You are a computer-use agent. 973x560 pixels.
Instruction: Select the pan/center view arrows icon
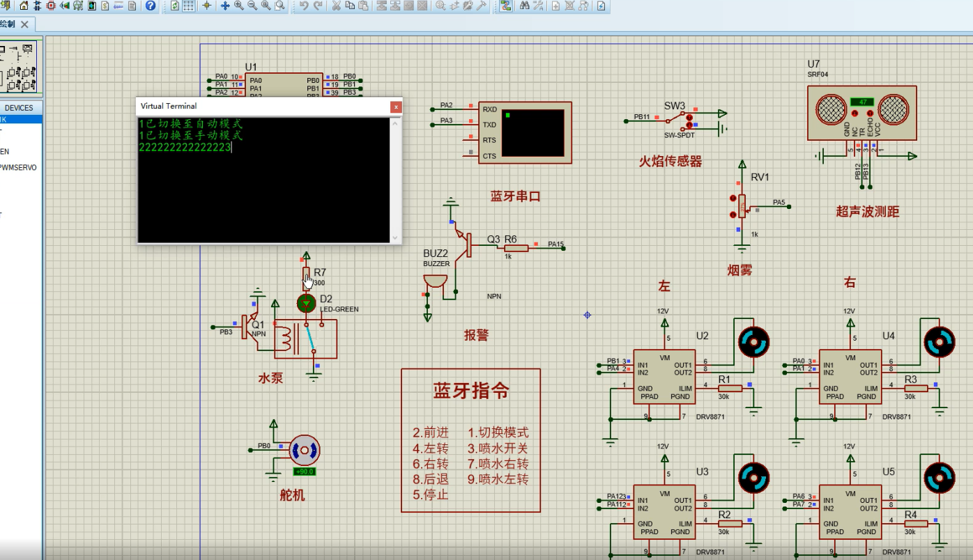coord(225,6)
